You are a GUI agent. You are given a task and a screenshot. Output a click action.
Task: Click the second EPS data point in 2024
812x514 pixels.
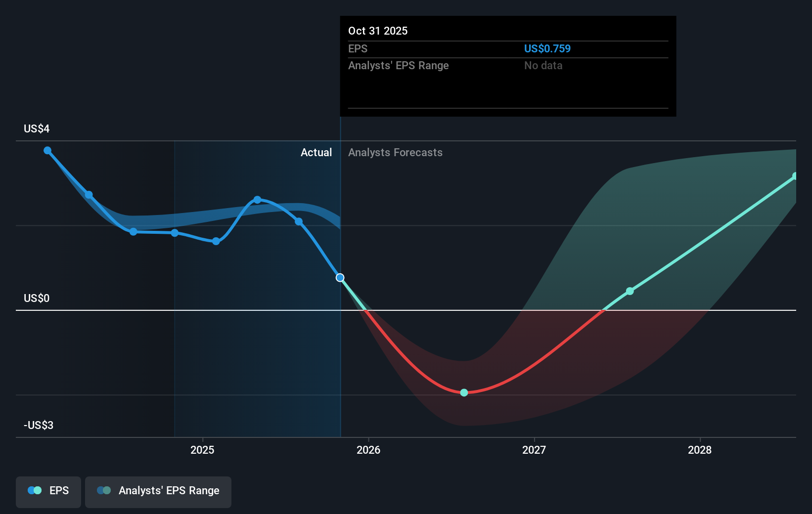(x=89, y=195)
